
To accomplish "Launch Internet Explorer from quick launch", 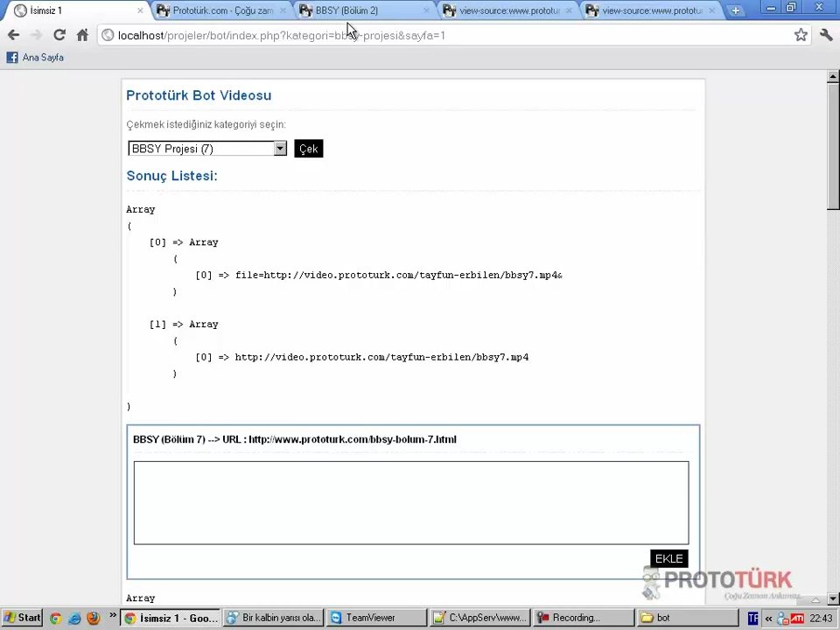I will (74, 619).
